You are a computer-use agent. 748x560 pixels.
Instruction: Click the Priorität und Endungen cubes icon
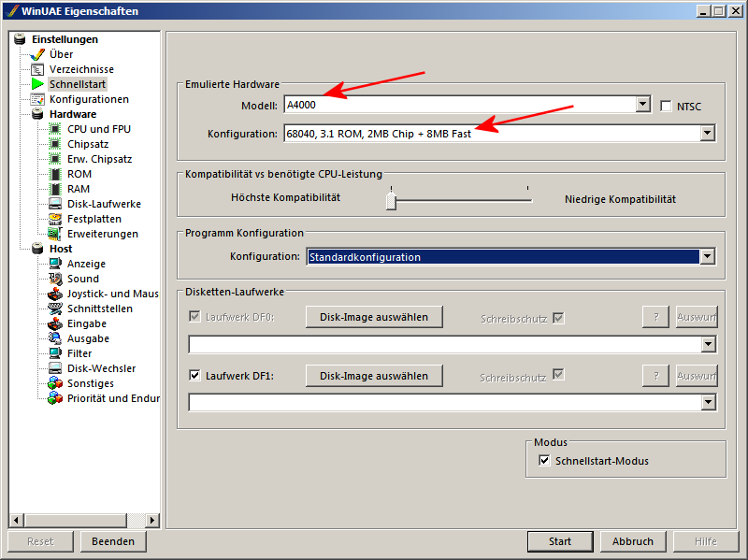[x=55, y=398]
